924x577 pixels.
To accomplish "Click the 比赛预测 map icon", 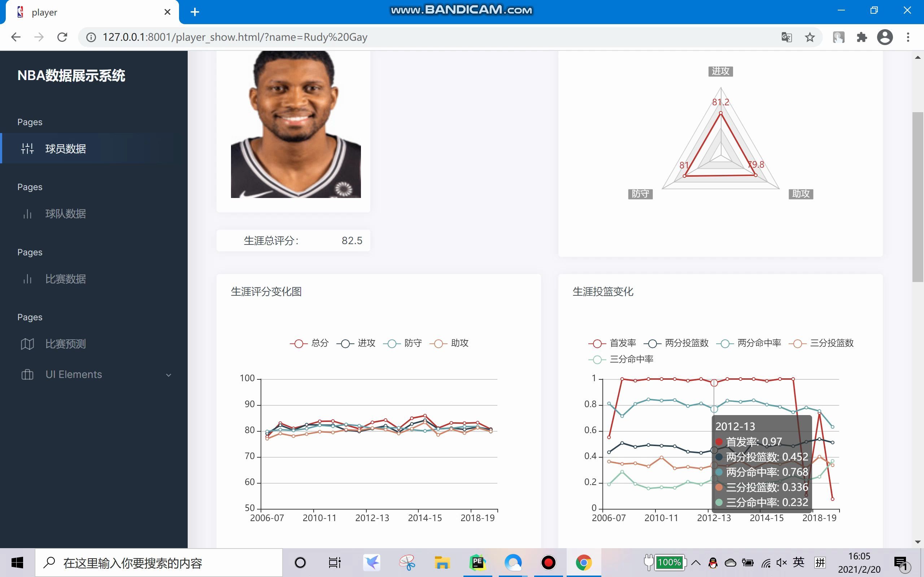I will [x=27, y=344].
